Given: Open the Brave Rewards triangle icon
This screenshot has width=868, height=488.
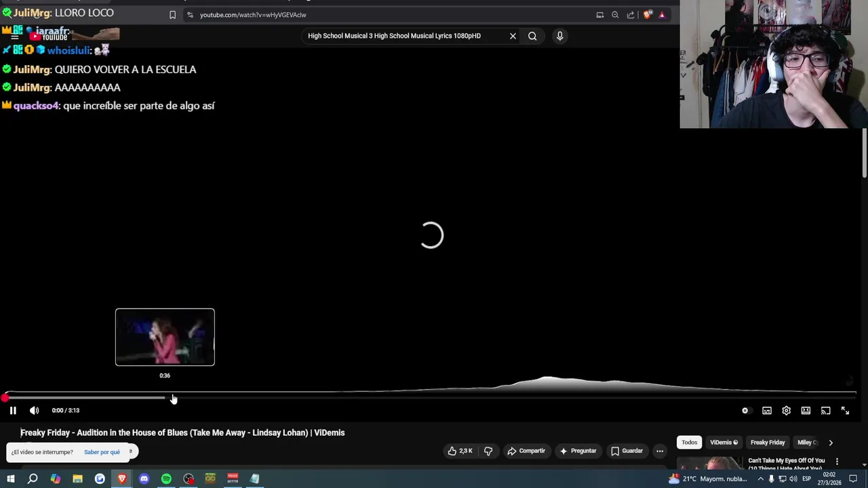Looking at the screenshot, I should point(662,15).
